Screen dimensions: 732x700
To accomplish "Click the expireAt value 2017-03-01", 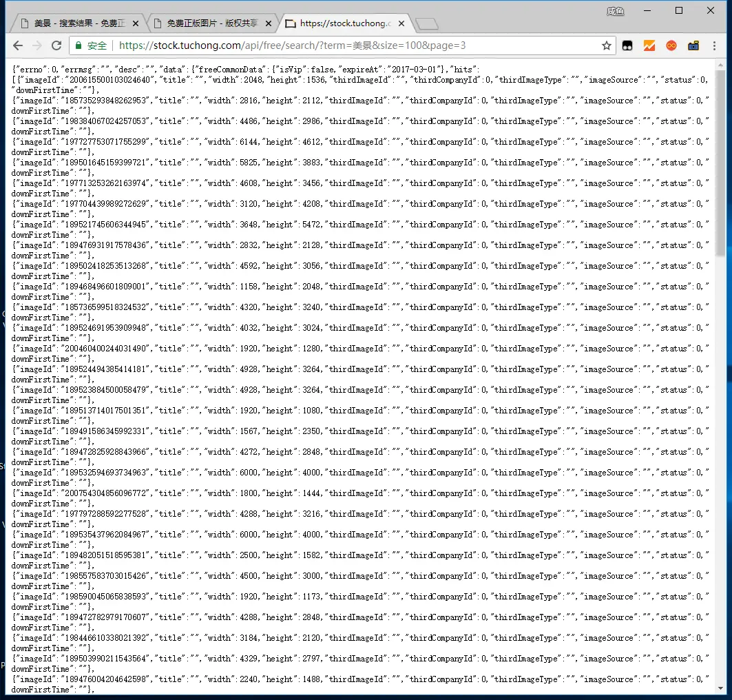I will point(414,70).
